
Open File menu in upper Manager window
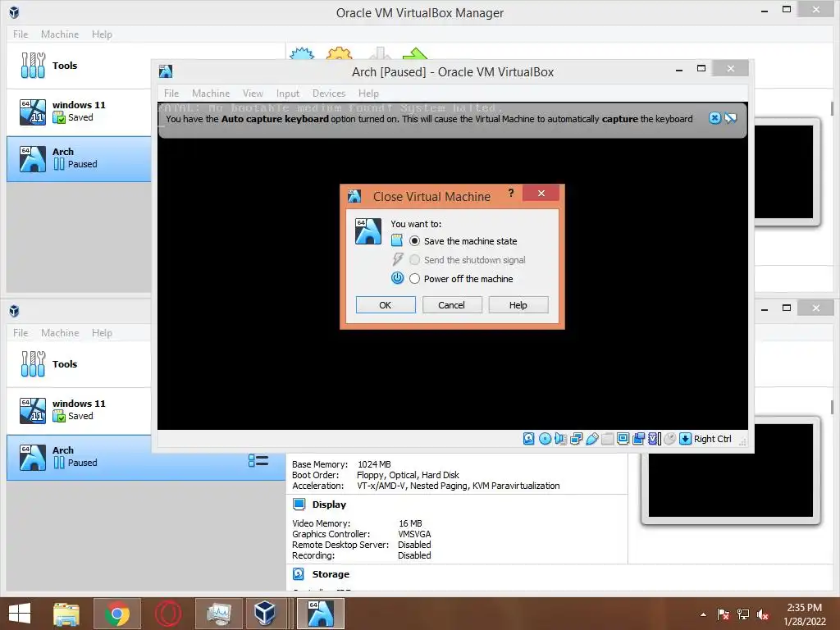tap(21, 34)
